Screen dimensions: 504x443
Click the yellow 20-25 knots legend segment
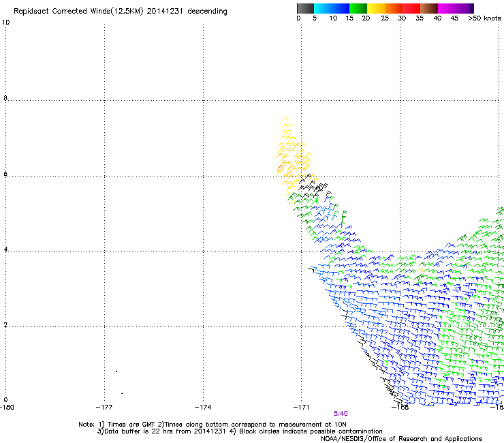pos(376,8)
